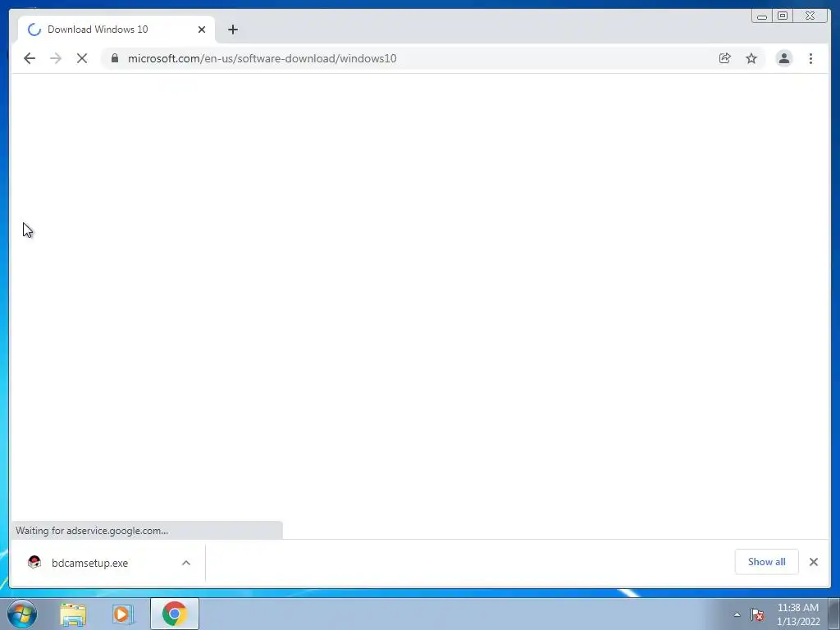Stop loading the page
The width and height of the screenshot is (840, 630).
pyautogui.click(x=82, y=58)
